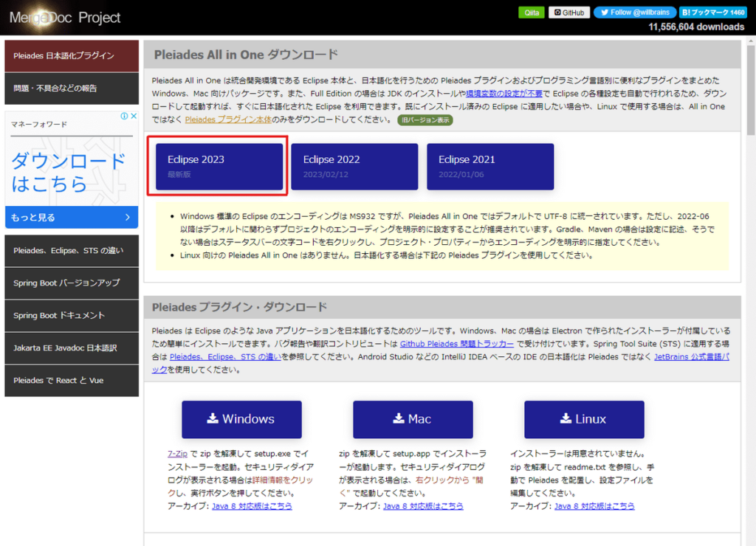Open Java 8 対応版 archive link under Linux
The image size is (756, 546).
click(594, 506)
